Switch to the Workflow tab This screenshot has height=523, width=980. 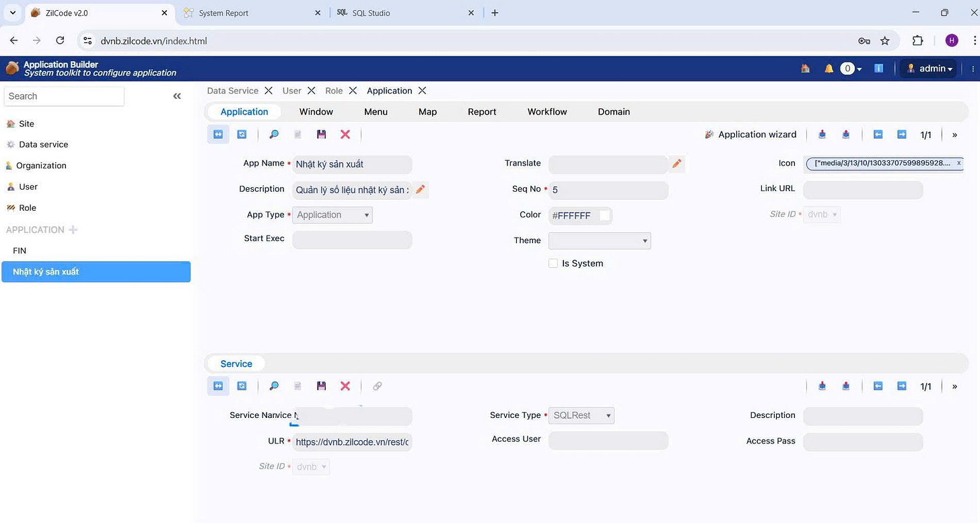(x=547, y=112)
